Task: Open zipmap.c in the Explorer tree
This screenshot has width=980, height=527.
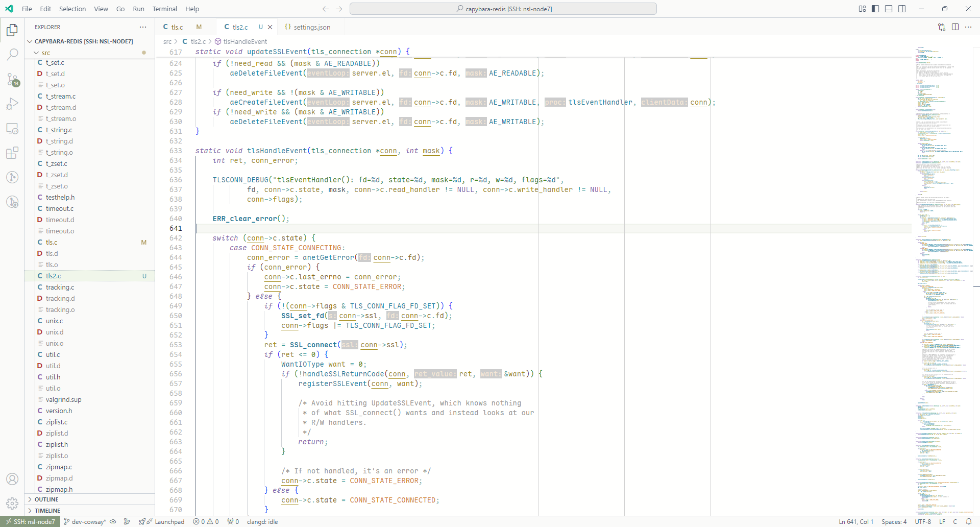Action: pos(90,467)
